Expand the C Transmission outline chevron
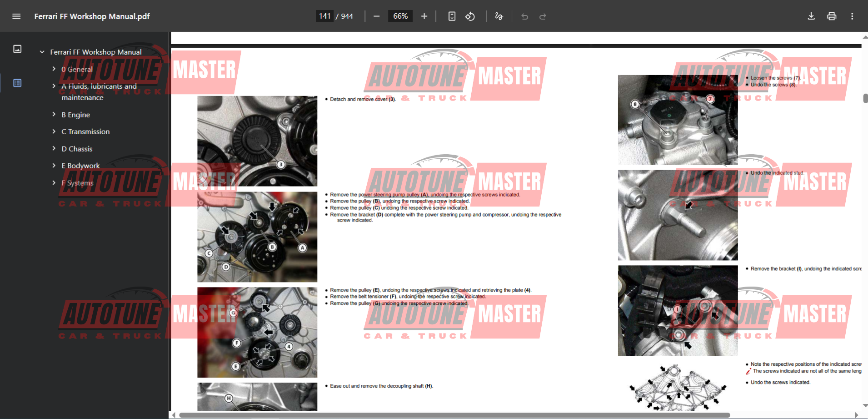The image size is (868, 419). pyautogui.click(x=54, y=131)
